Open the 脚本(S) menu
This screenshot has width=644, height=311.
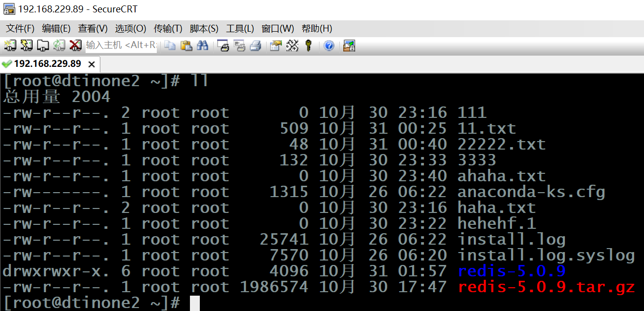click(x=204, y=29)
